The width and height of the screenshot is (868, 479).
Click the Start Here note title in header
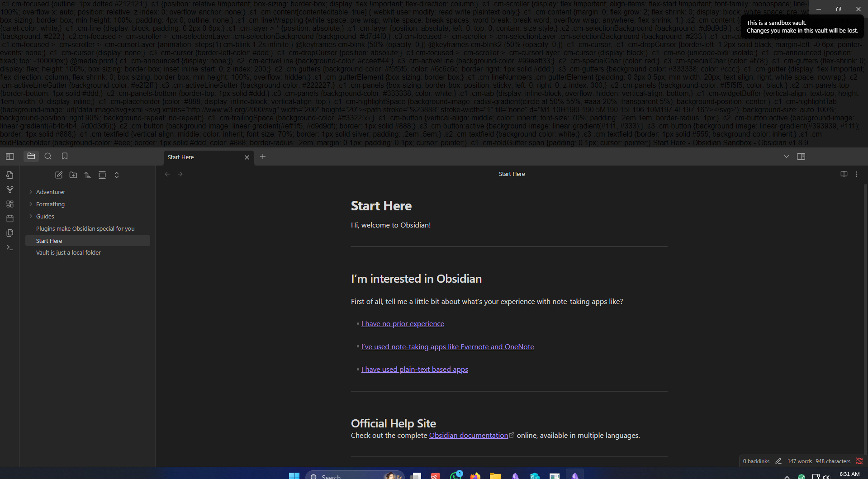pos(512,174)
